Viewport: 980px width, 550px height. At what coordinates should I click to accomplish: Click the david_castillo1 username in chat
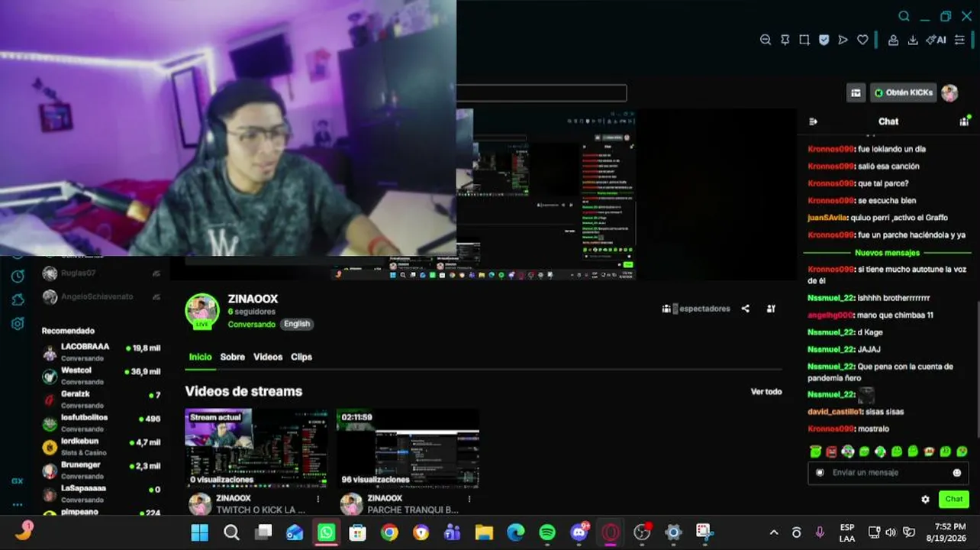(x=835, y=412)
